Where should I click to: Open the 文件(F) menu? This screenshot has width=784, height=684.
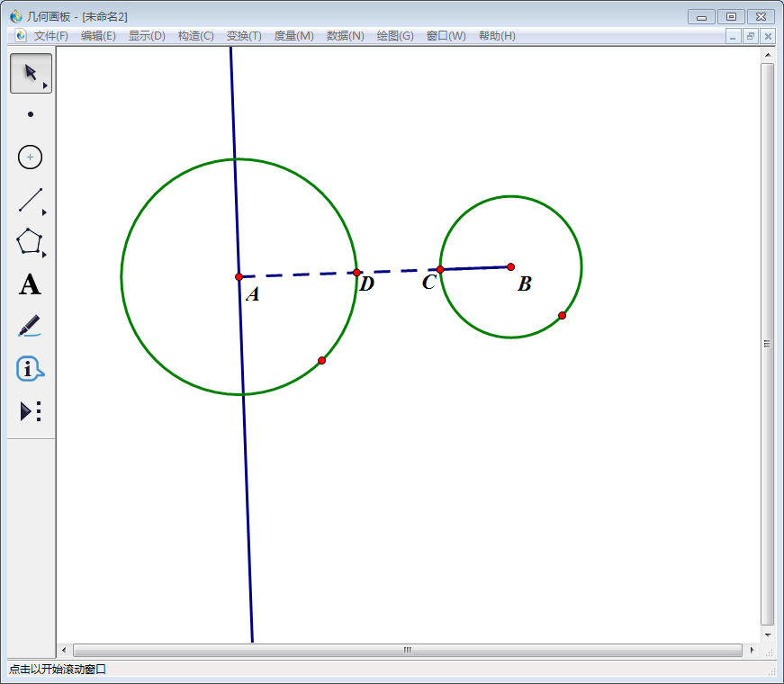tap(50, 36)
